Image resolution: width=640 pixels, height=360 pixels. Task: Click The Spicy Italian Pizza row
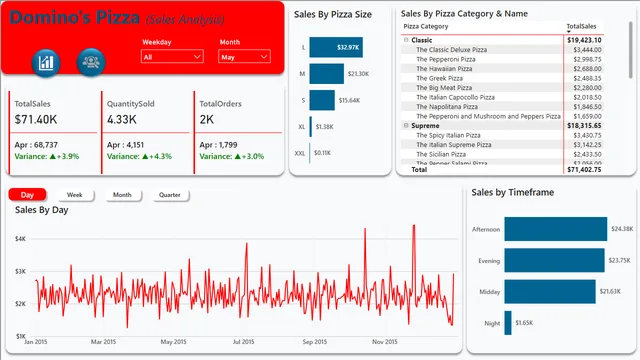click(x=502, y=135)
